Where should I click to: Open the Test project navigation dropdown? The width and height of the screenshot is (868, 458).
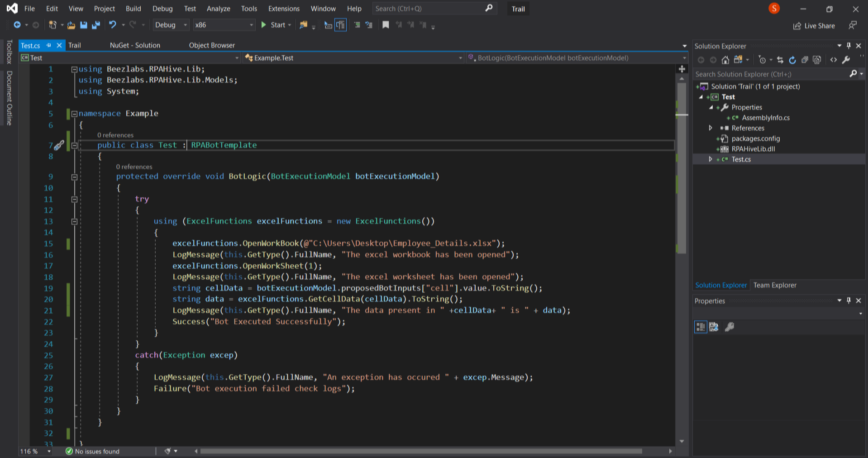pos(129,58)
